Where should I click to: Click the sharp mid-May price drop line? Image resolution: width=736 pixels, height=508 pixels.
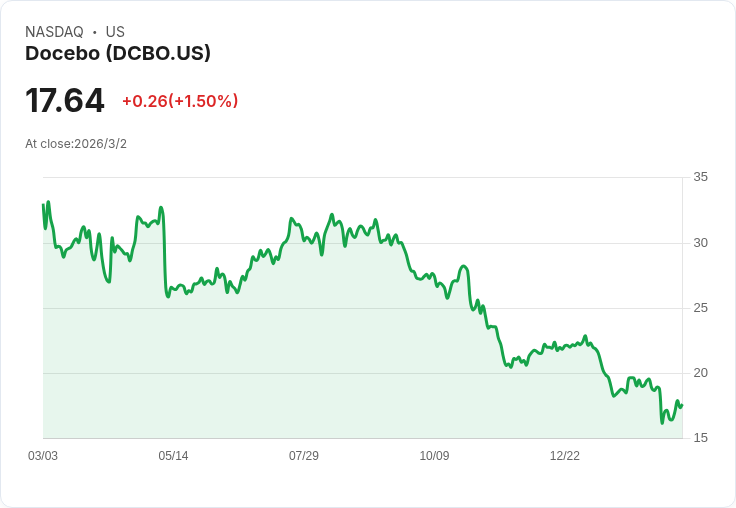165,254
